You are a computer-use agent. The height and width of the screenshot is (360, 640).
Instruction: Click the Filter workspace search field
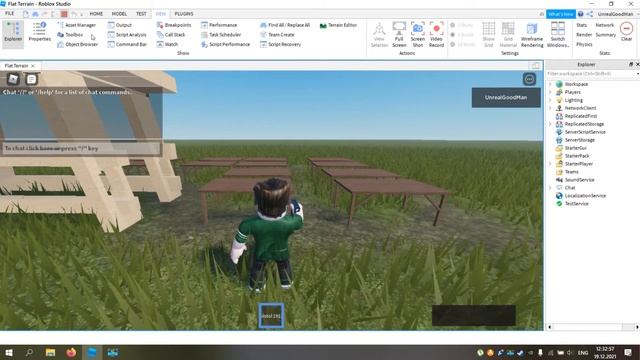coord(591,74)
